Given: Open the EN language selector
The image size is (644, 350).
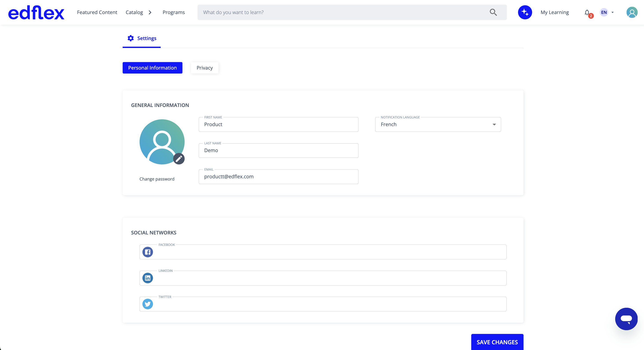Looking at the screenshot, I should (607, 12).
